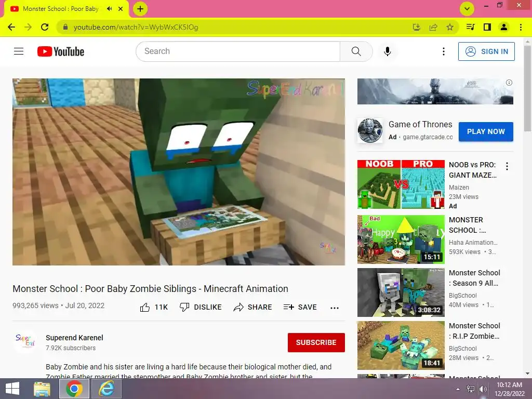Open Chrome profile avatar icon
The image size is (532, 399).
click(504, 27)
